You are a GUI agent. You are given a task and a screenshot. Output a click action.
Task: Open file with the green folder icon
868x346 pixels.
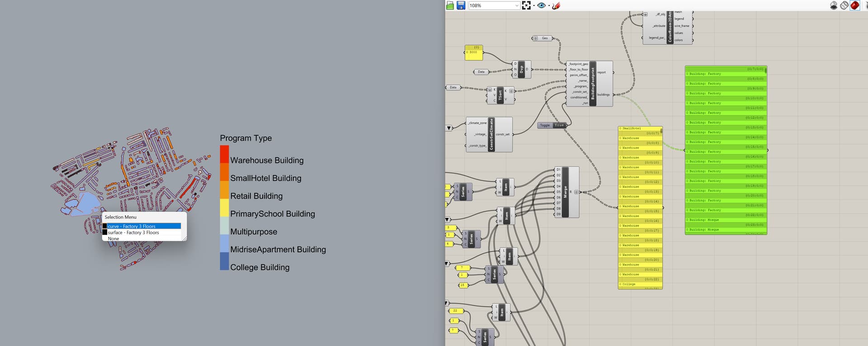(450, 5)
